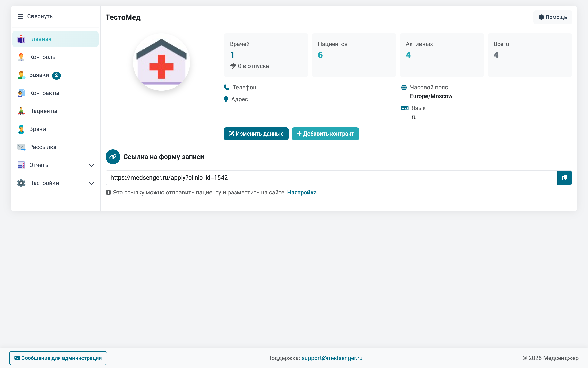Viewport: 588px width, 368px height.
Task: Click the location pin icon by Адрес
Action: [226, 99]
